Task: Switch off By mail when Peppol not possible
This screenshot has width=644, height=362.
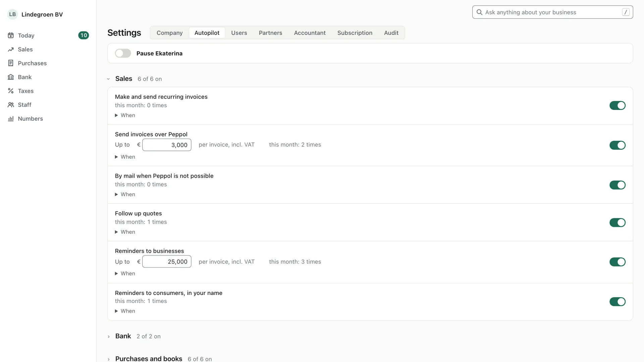Action: (x=618, y=185)
